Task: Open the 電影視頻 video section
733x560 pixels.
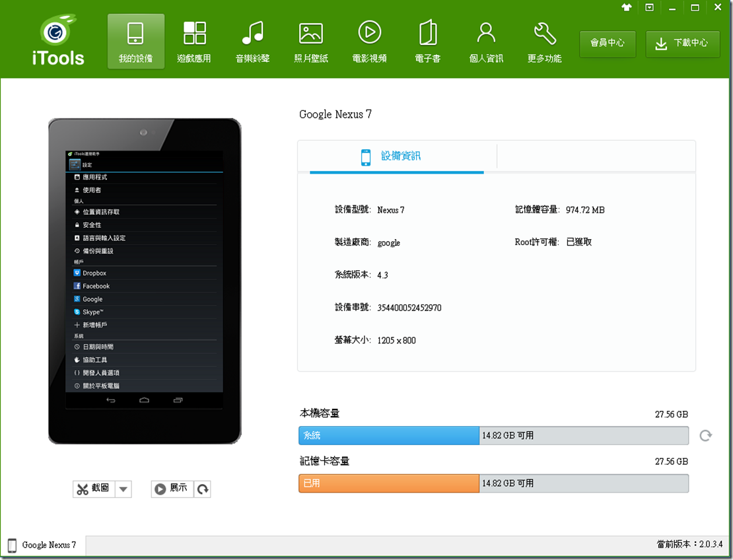Action: [369, 41]
